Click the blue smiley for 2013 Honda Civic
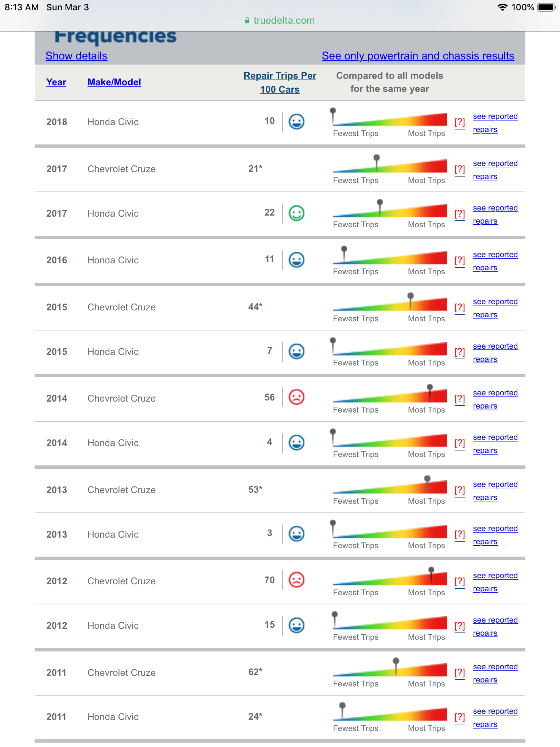The height and width of the screenshot is (747, 560). pyautogui.click(x=296, y=534)
